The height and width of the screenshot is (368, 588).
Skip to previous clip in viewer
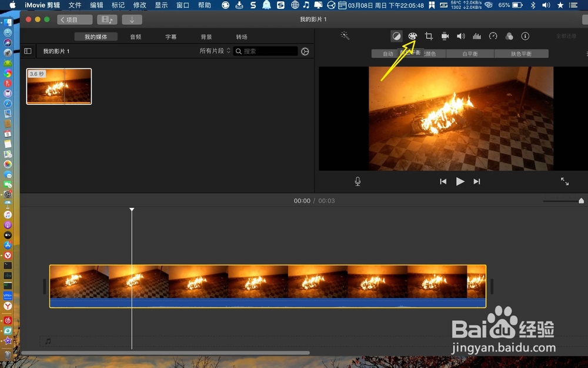tap(443, 181)
